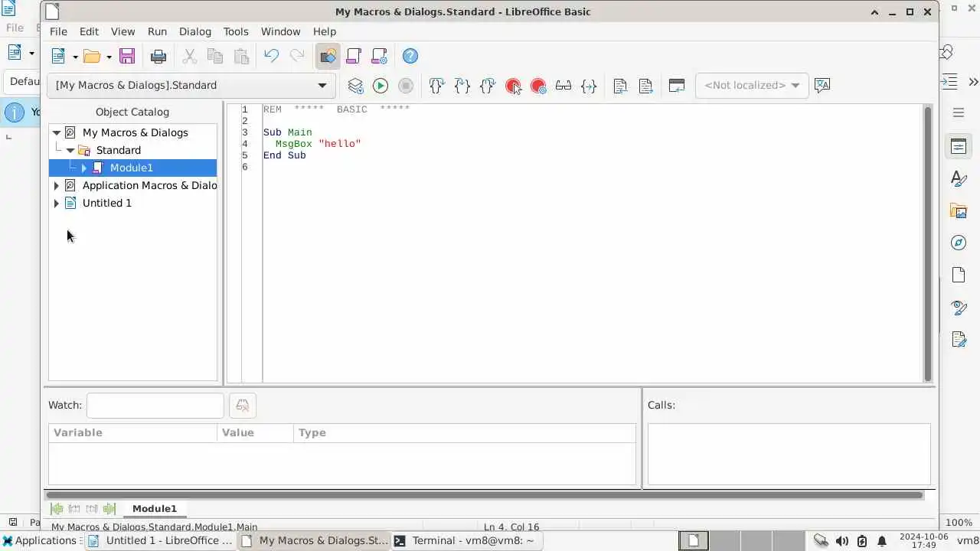Click the Cut scissors icon

click(x=189, y=56)
